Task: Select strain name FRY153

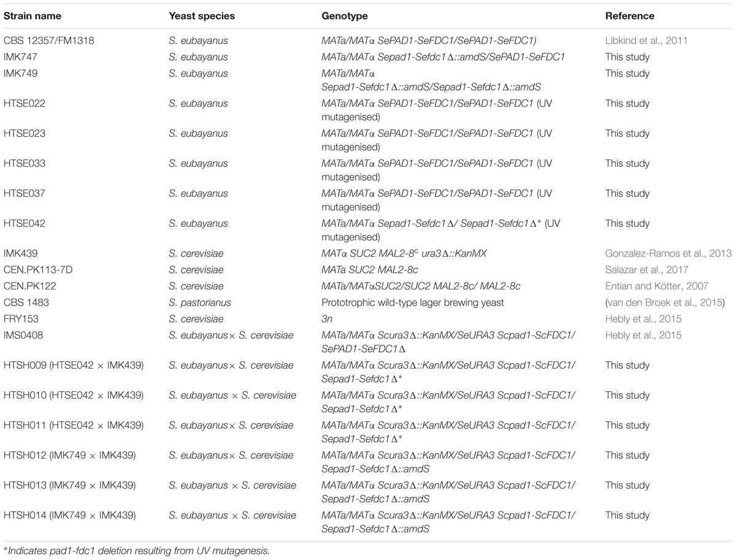Action: [x=21, y=319]
